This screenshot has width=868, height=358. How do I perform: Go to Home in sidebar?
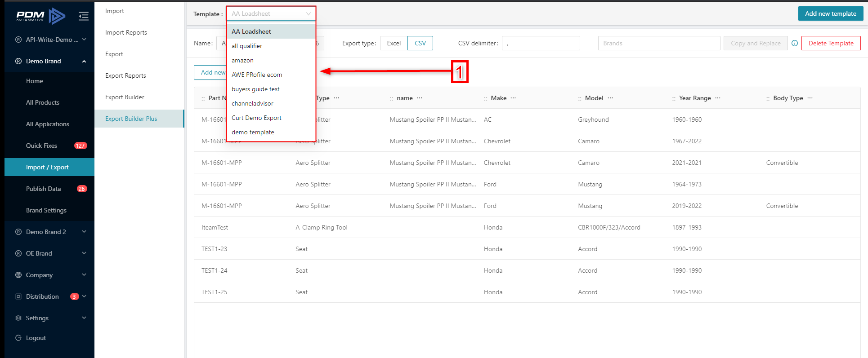pyautogui.click(x=49, y=81)
